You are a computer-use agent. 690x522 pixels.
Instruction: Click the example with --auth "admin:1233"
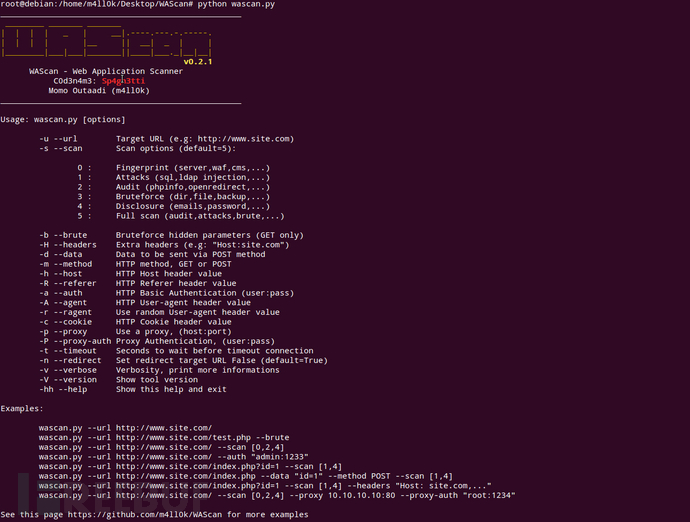pyautogui.click(x=173, y=457)
